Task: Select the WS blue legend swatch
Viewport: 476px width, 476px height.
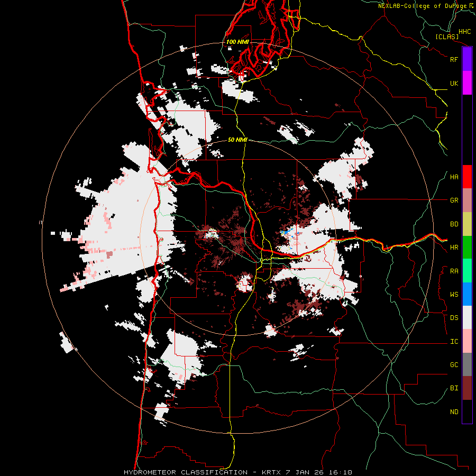Action: [467, 294]
